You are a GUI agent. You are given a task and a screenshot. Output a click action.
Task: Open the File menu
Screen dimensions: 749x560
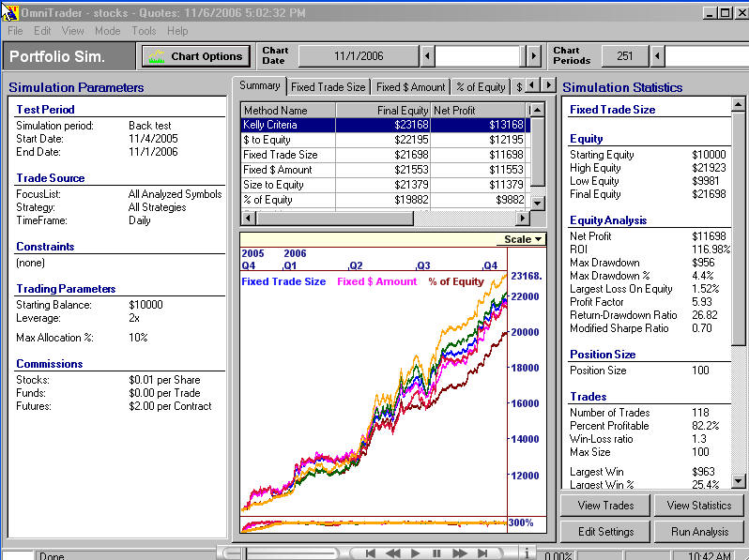pyautogui.click(x=15, y=31)
